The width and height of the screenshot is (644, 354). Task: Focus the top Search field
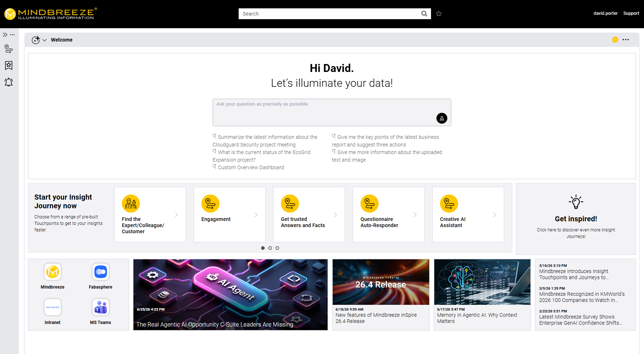329,14
